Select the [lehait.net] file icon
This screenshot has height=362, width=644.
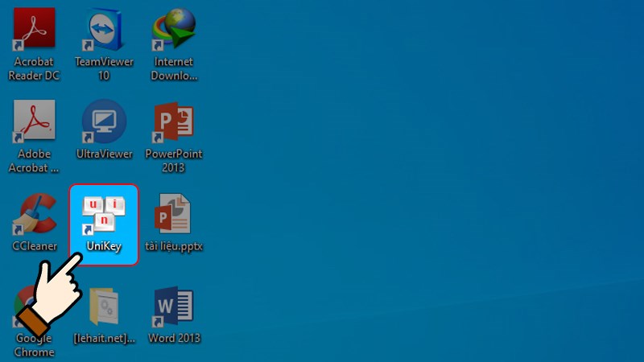point(103,306)
